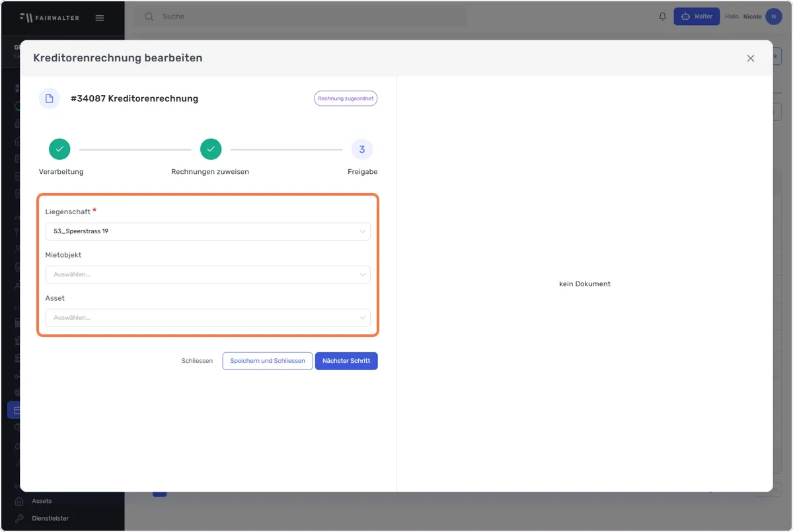Click the #34087 Kreditorenrechnung heading

pyautogui.click(x=134, y=98)
